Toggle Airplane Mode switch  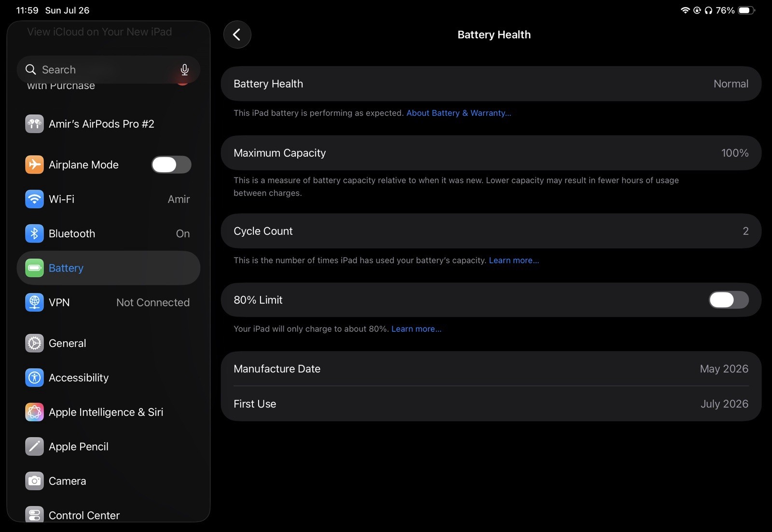[171, 165]
